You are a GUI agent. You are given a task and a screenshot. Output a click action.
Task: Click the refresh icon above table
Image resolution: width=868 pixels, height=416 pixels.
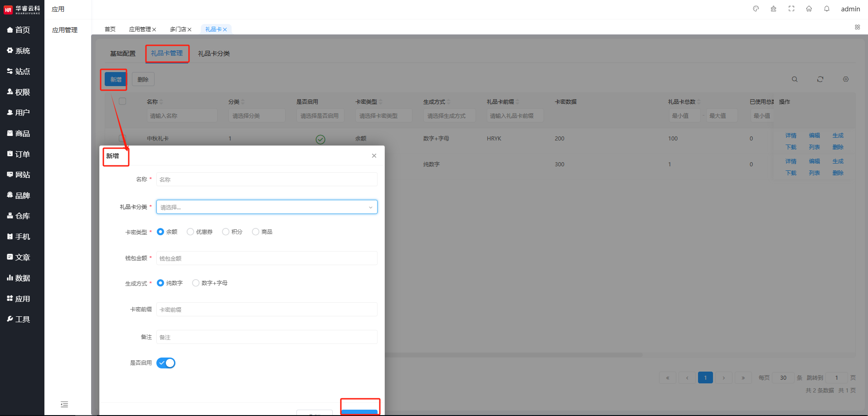(820, 79)
